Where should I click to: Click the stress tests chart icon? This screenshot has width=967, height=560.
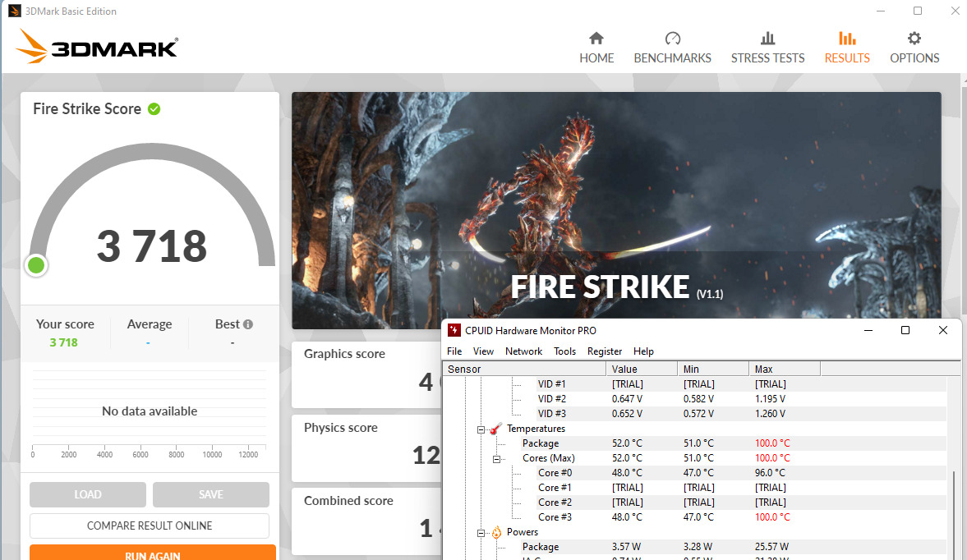tap(768, 39)
